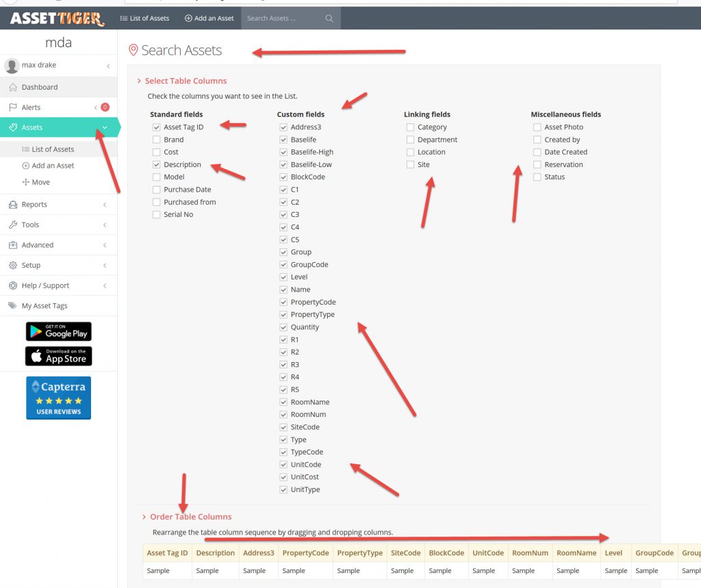Click the search magnifier icon
The image size is (701, 588).
(x=329, y=18)
